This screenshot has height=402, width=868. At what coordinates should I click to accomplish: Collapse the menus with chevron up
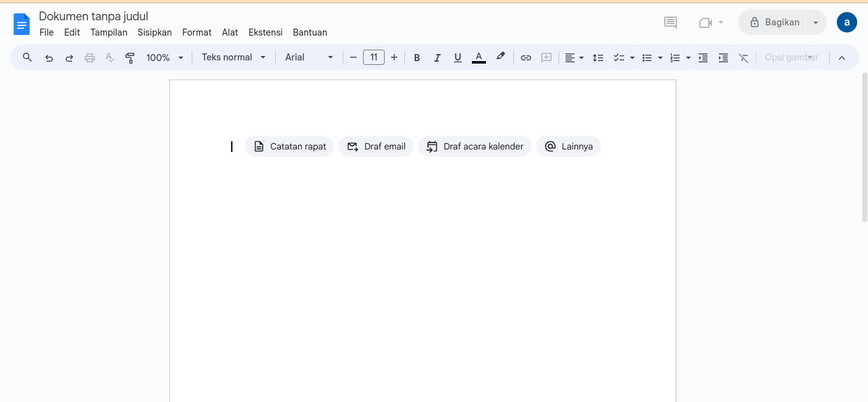[842, 58]
